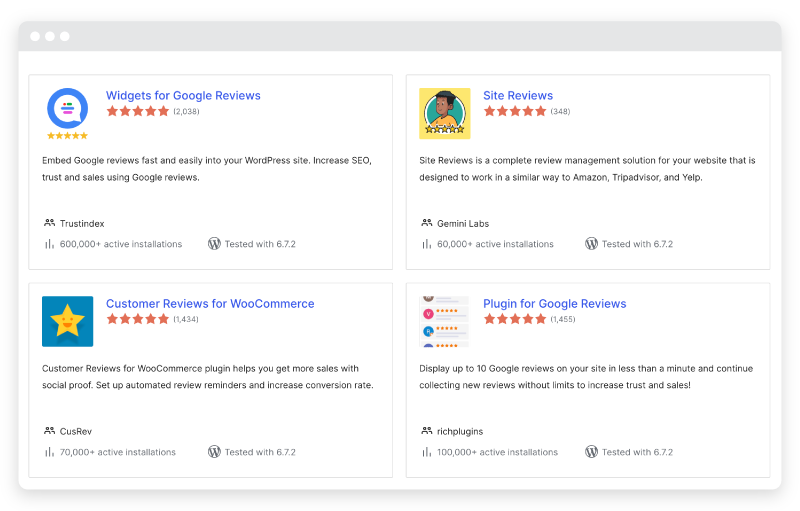Image resolution: width=800 pixels, height=511 pixels.
Task: Open the Plugin for Google Reviews link
Action: 554,304
